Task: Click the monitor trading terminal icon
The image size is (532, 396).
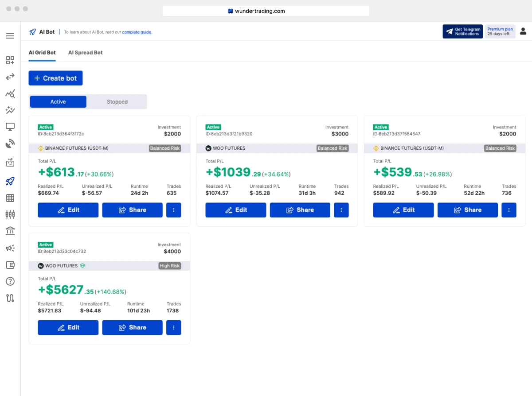Action: tap(10, 126)
